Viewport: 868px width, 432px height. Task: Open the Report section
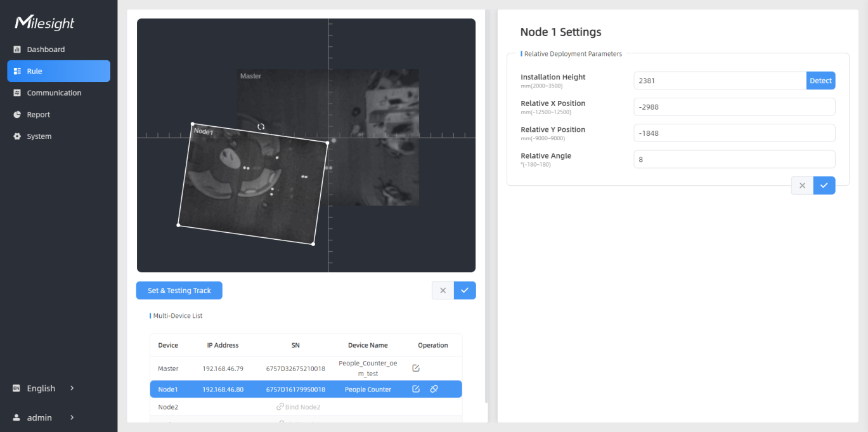point(38,115)
